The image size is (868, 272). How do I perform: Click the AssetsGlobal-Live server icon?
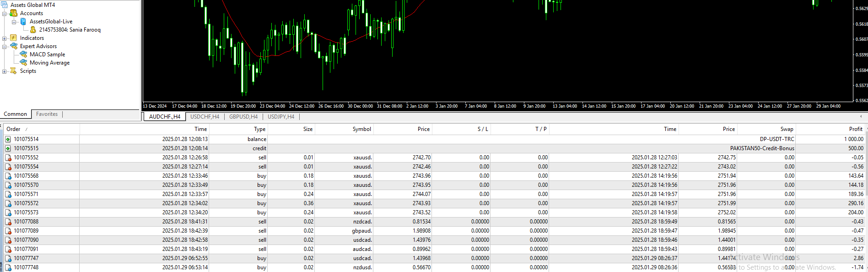(23, 22)
